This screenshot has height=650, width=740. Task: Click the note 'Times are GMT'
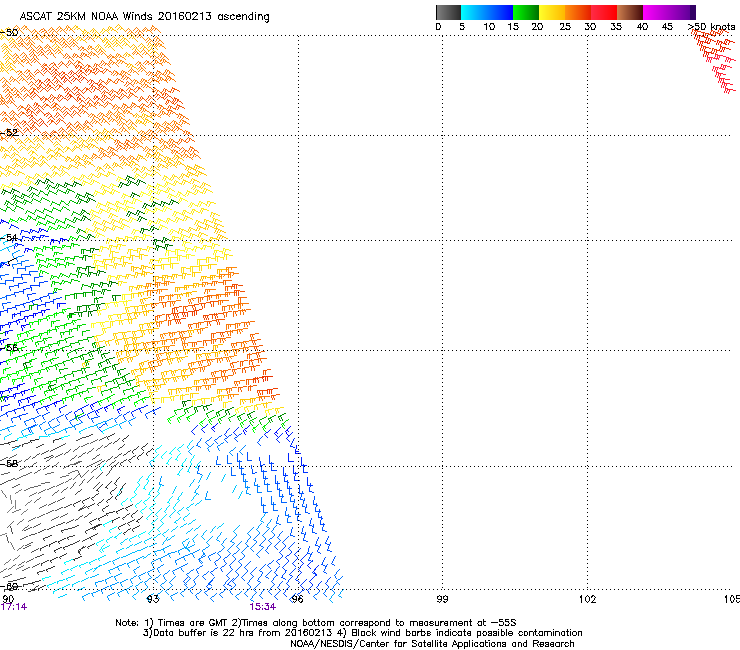[193, 623]
